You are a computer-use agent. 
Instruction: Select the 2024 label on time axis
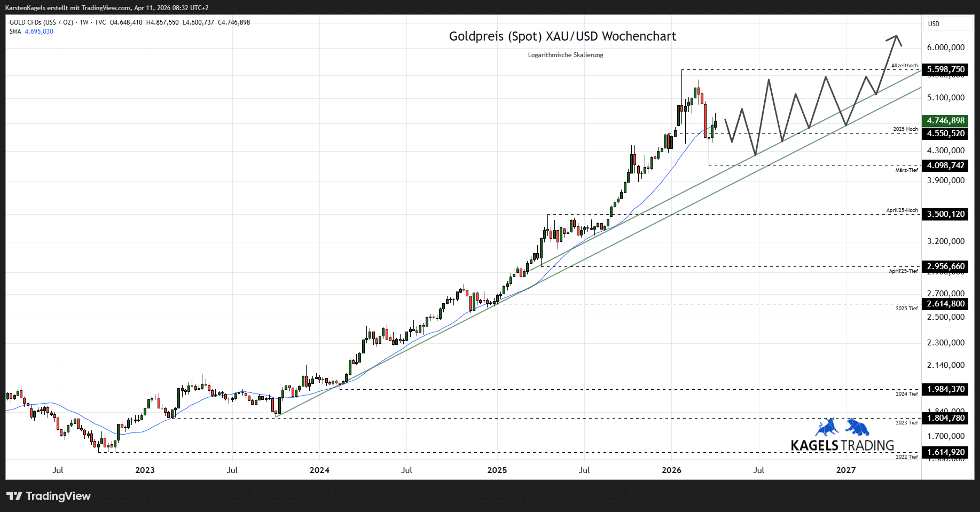319,470
